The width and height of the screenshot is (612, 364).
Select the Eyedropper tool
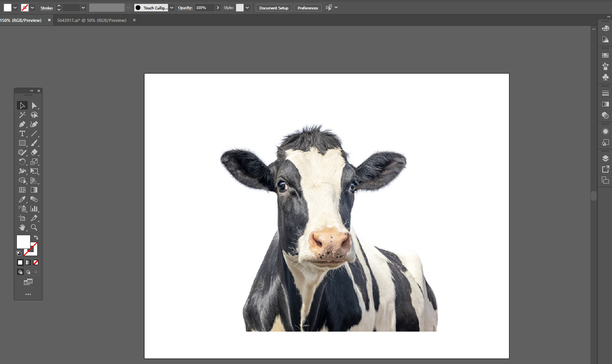22,199
